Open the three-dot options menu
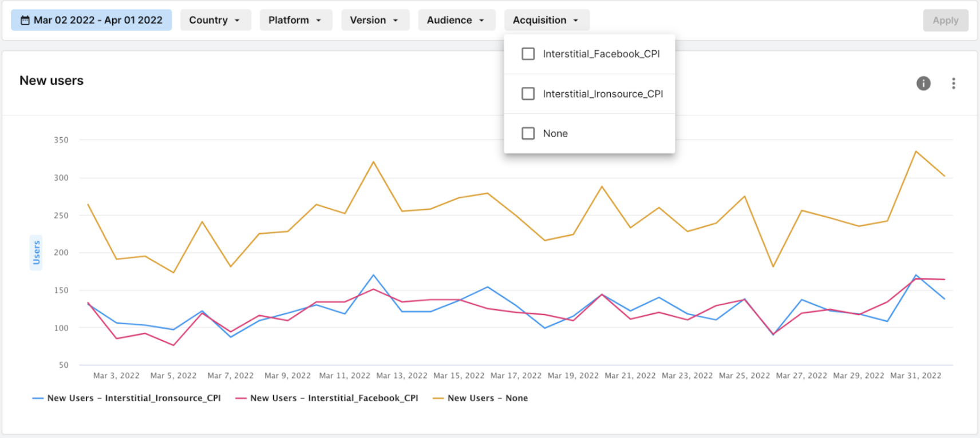Image resolution: width=980 pixels, height=438 pixels. point(953,83)
